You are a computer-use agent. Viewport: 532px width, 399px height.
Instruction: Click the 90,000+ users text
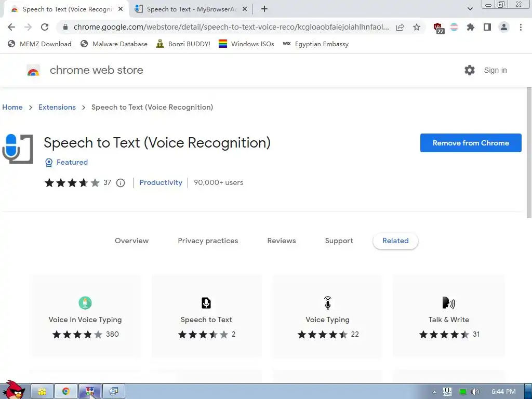[x=219, y=182]
